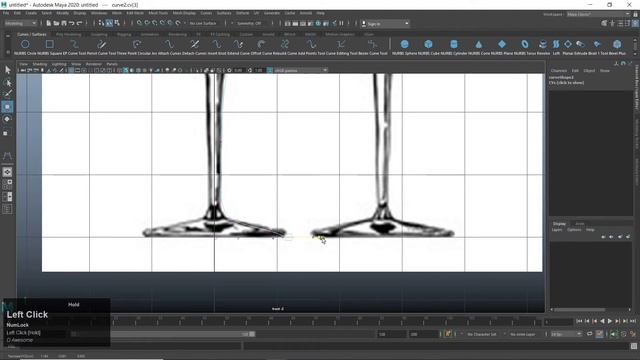This screenshot has width=640, height=360.
Task: Open the 24 fps frame rate dropdown
Action: [x=566, y=334]
